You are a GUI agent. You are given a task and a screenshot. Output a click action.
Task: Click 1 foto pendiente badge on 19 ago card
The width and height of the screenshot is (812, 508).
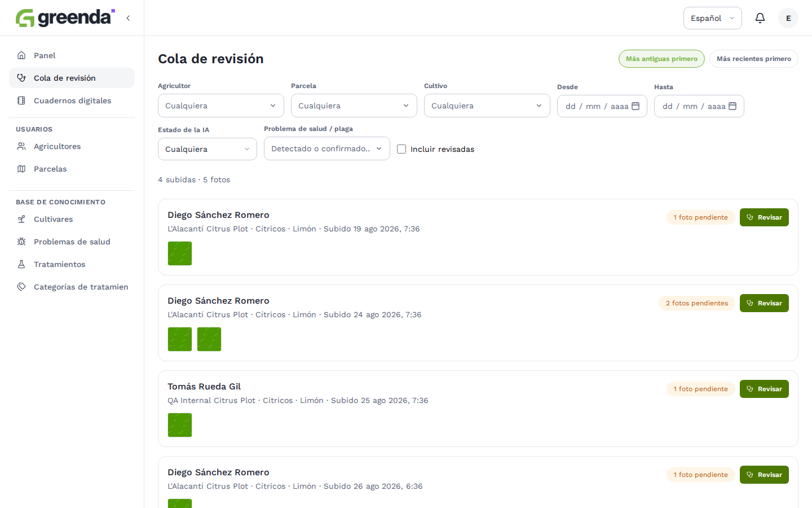(701, 217)
